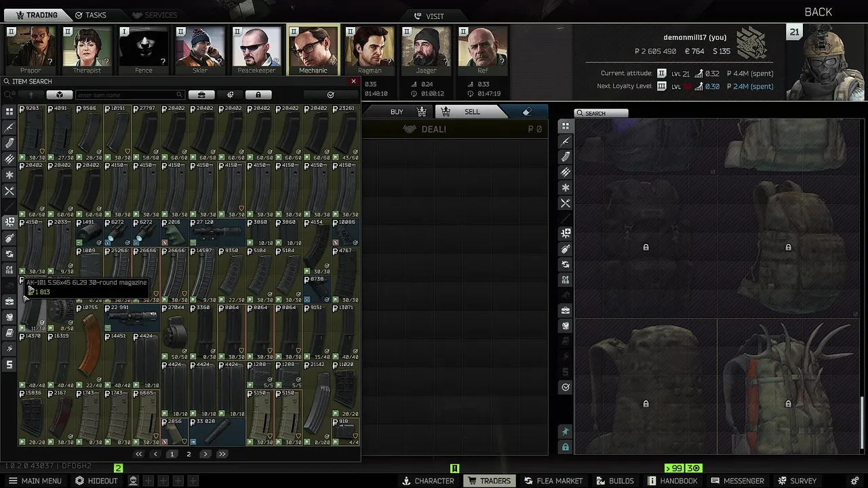
Task: Filter Item Search by info book icon
Action: pos(9,333)
